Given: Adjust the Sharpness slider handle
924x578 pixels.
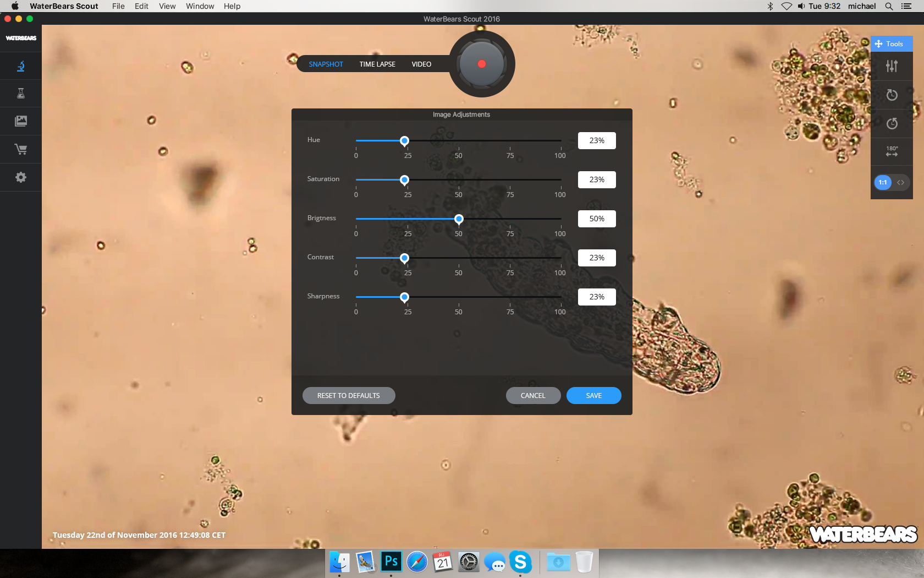Looking at the screenshot, I should pos(404,297).
